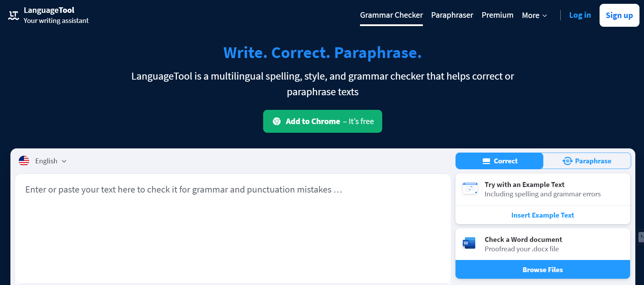The height and width of the screenshot is (285, 644).
Task: Switch to Paraphrase mode
Action: pyautogui.click(x=587, y=161)
